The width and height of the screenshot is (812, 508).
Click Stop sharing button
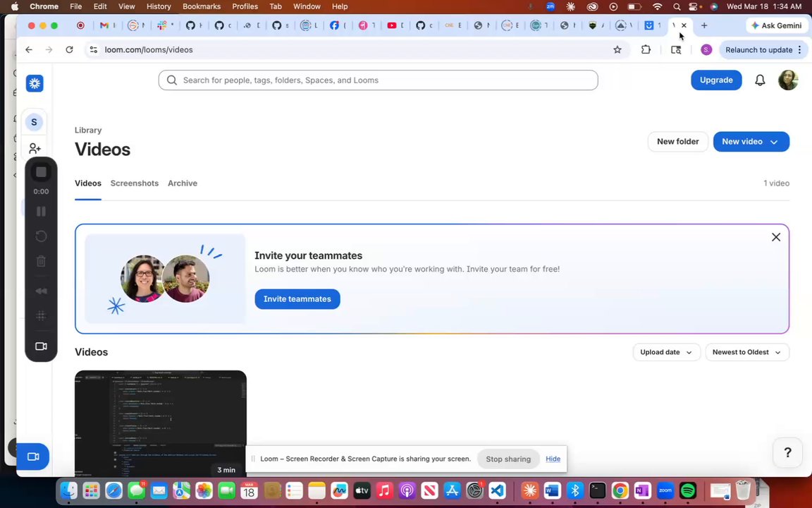pyautogui.click(x=508, y=459)
